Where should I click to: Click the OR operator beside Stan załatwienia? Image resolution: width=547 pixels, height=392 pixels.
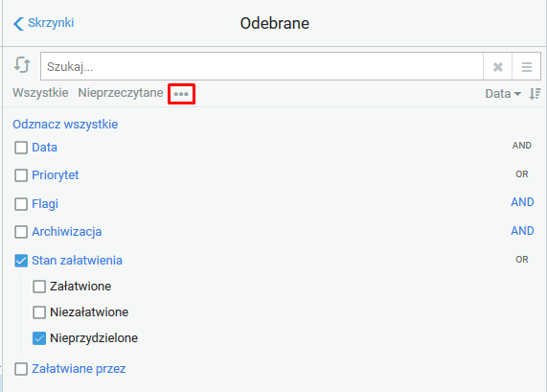point(522,260)
